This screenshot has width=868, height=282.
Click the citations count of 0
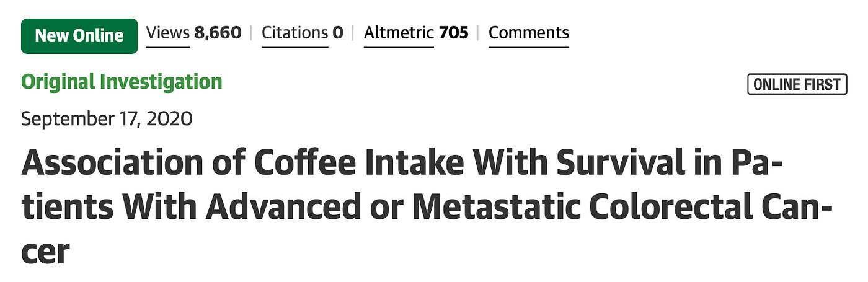pyautogui.click(x=338, y=32)
